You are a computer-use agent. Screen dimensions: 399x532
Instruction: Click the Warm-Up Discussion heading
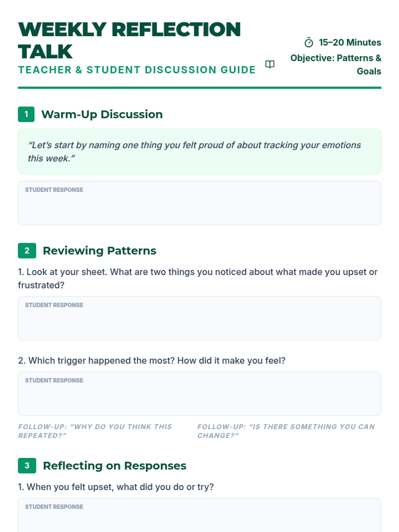tap(102, 114)
